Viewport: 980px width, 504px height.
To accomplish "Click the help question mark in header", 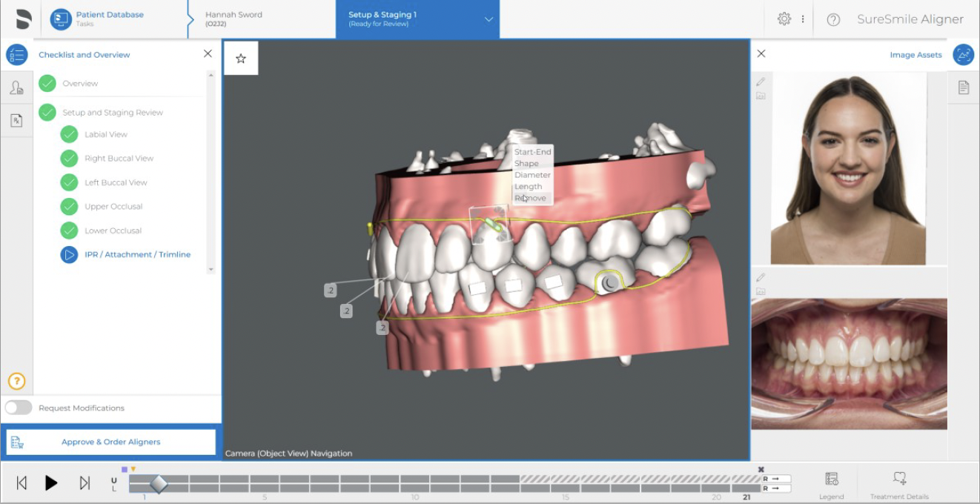I will pos(833,19).
